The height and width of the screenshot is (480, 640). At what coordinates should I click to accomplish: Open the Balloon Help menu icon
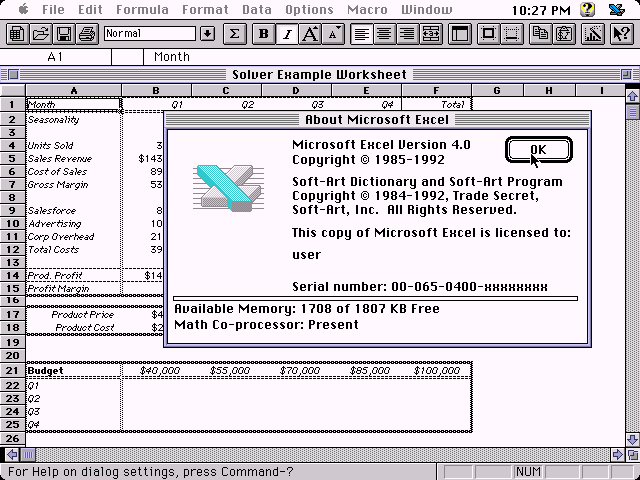click(x=587, y=9)
